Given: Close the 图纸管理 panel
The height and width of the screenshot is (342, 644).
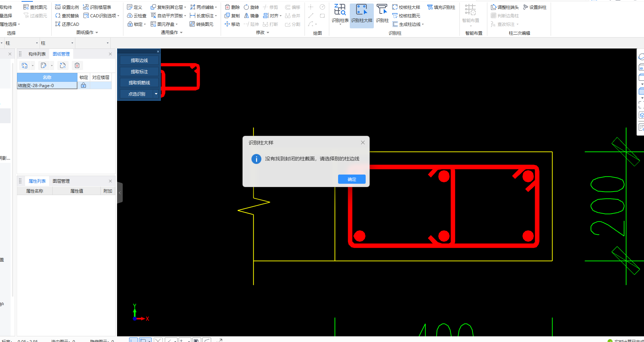Looking at the screenshot, I should pyautogui.click(x=110, y=54).
